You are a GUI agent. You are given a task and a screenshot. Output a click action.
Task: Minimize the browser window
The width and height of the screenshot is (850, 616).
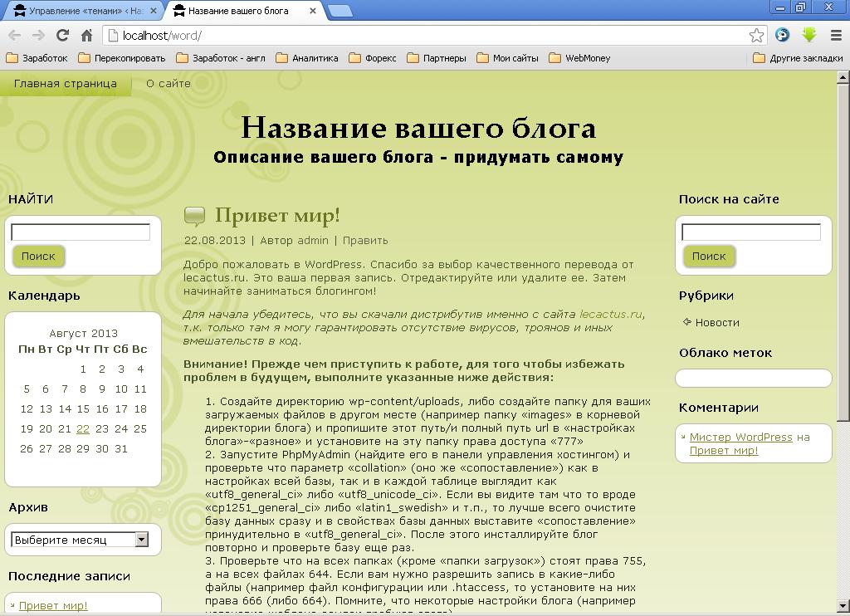tap(780, 7)
